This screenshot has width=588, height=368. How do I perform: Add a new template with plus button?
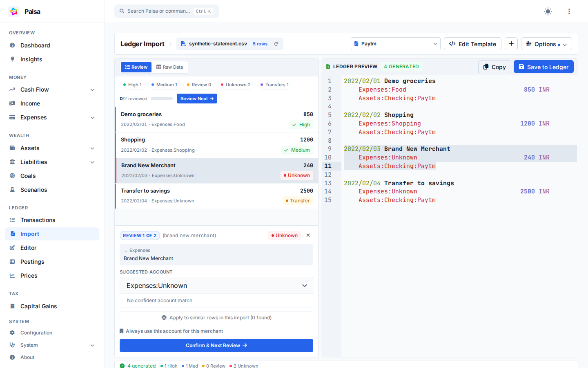coord(511,44)
